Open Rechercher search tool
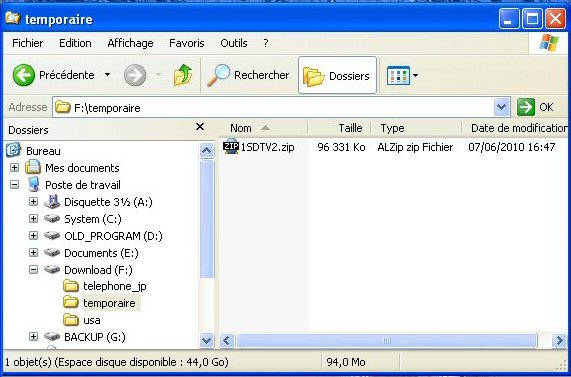The image size is (571, 377). point(248,75)
